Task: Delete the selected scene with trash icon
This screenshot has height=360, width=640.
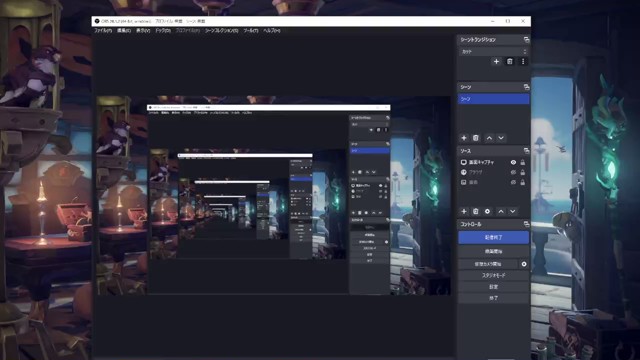Action: click(x=476, y=138)
